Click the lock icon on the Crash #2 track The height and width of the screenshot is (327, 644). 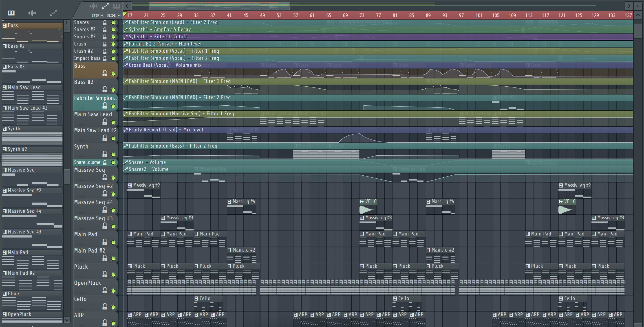click(105, 51)
